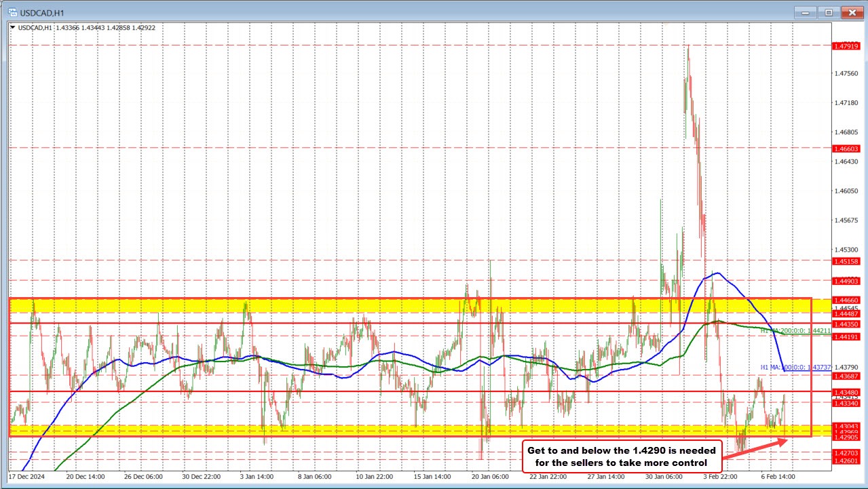Select the red price label 1.47919
Screen dimensions: 868x489
pos(846,45)
